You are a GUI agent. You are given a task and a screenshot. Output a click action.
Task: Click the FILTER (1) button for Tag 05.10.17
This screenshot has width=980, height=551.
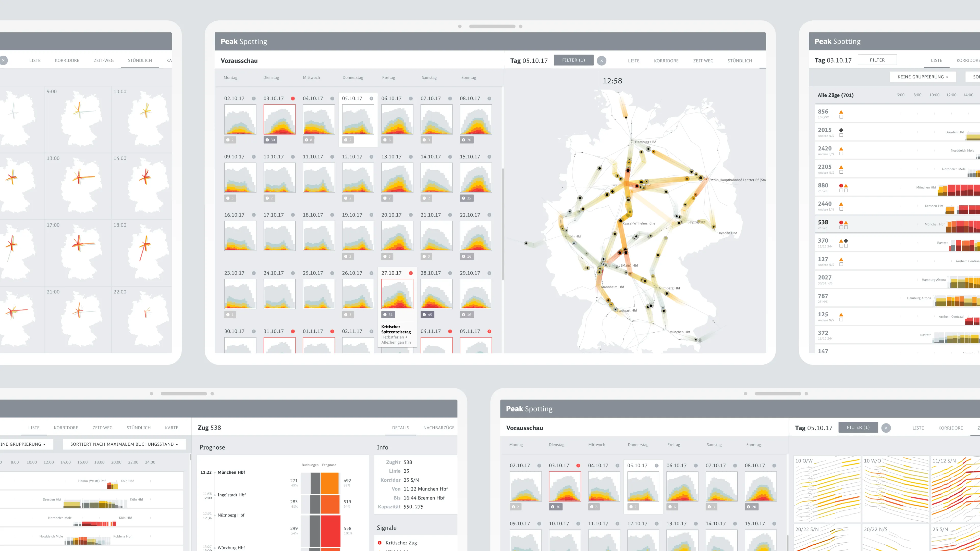pyautogui.click(x=573, y=60)
